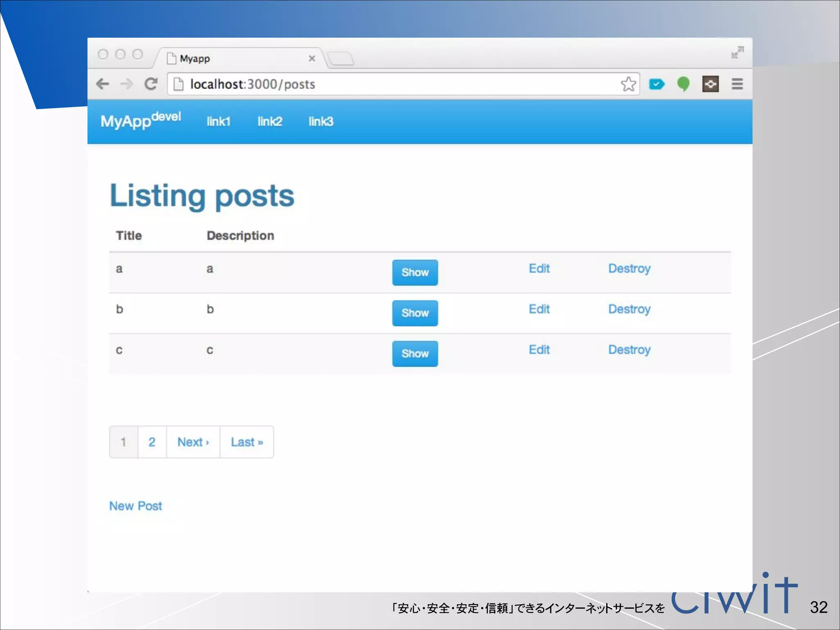The height and width of the screenshot is (630, 840).
Task: Reload the page with refresh icon
Action: (x=151, y=84)
